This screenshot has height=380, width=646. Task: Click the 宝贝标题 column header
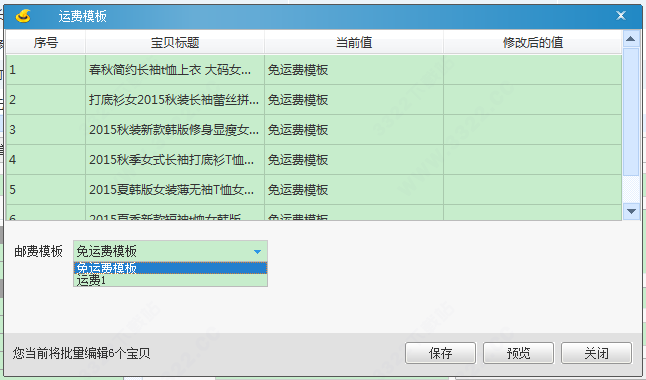[x=175, y=42]
